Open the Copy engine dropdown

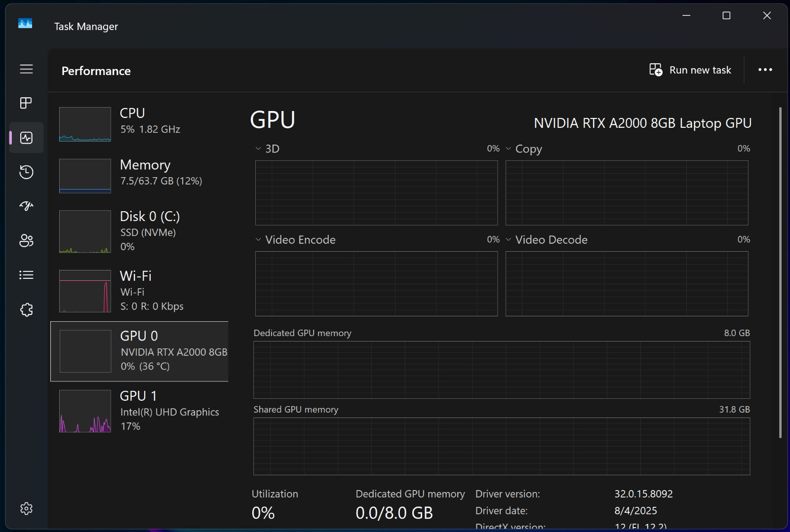coord(524,149)
